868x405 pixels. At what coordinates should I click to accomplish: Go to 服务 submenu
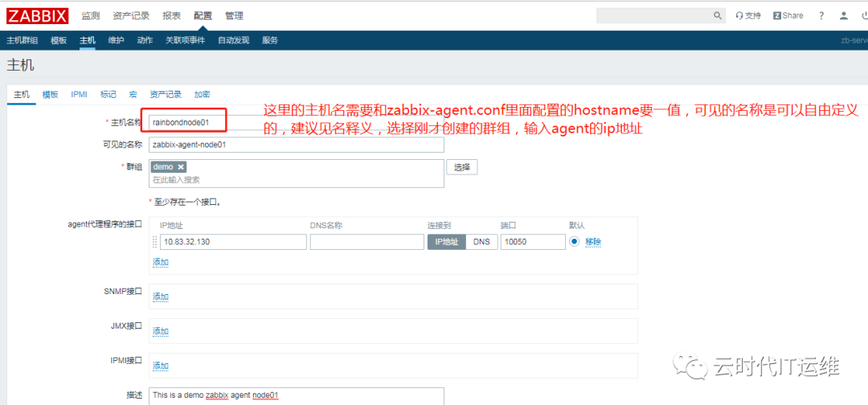[270, 40]
